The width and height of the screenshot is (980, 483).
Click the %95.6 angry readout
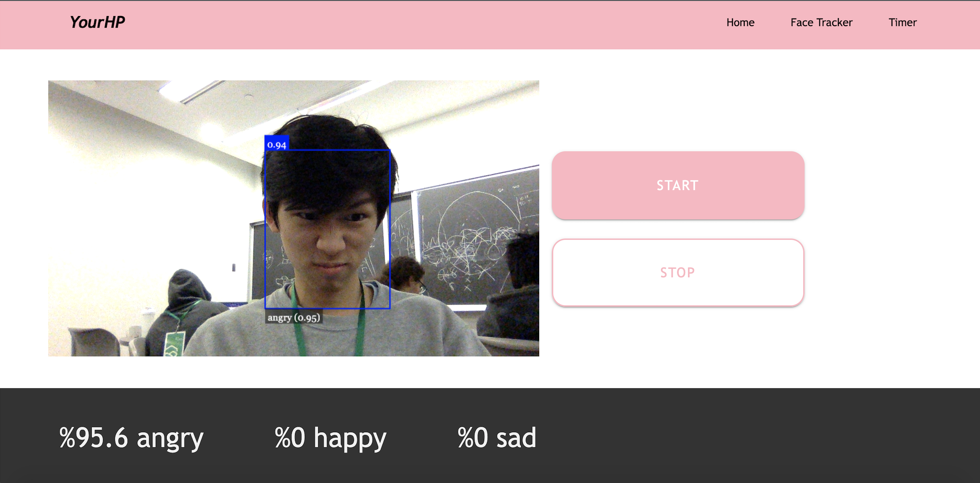click(131, 438)
